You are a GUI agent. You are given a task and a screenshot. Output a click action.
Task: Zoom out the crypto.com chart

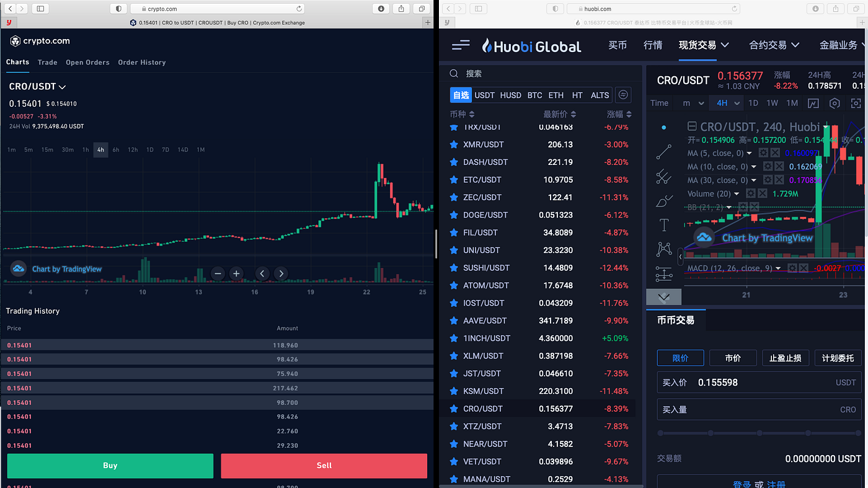[x=218, y=273]
